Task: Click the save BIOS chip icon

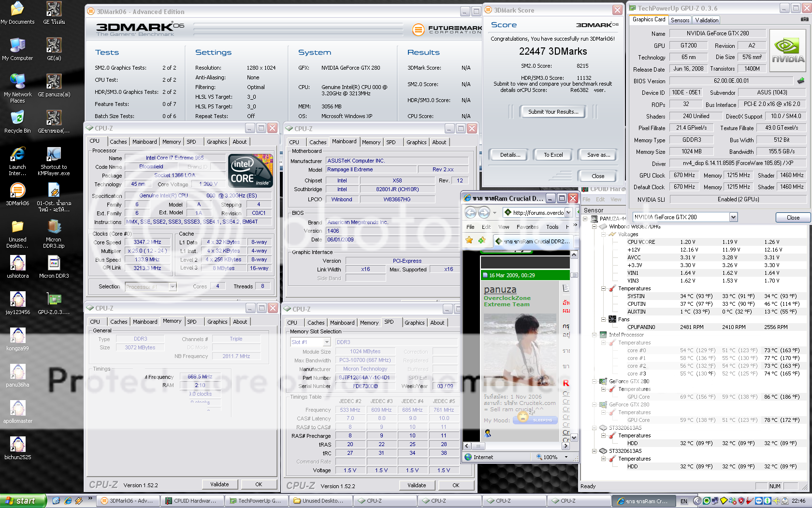Action: (x=801, y=81)
